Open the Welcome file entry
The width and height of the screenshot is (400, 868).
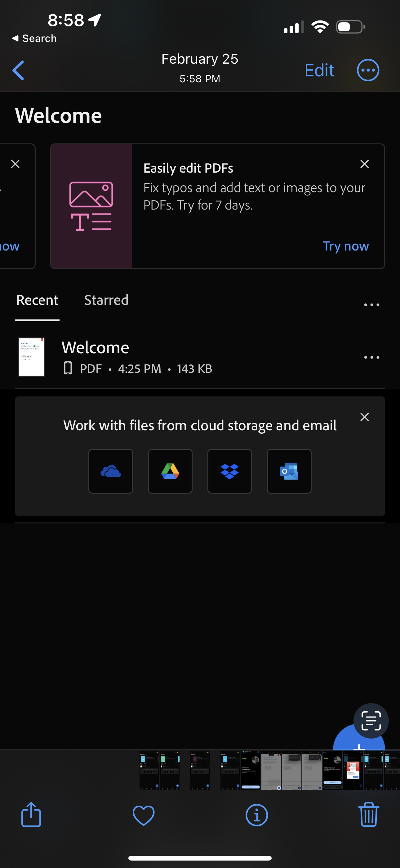click(200, 357)
